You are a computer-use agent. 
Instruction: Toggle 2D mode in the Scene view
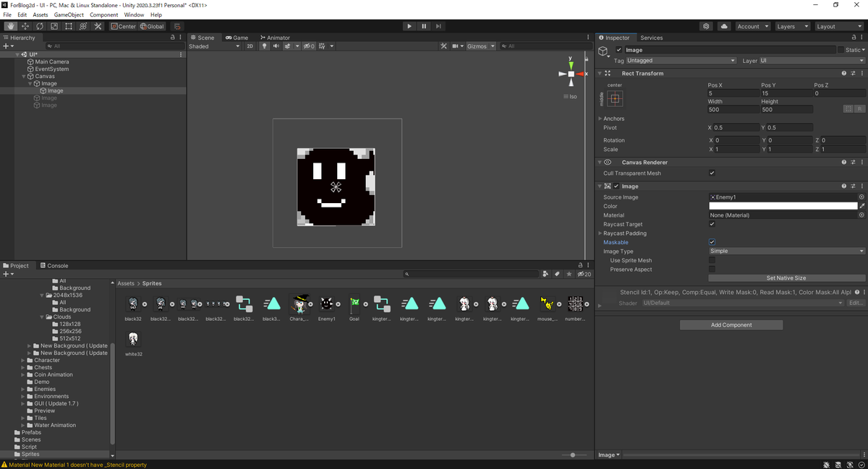pos(250,46)
